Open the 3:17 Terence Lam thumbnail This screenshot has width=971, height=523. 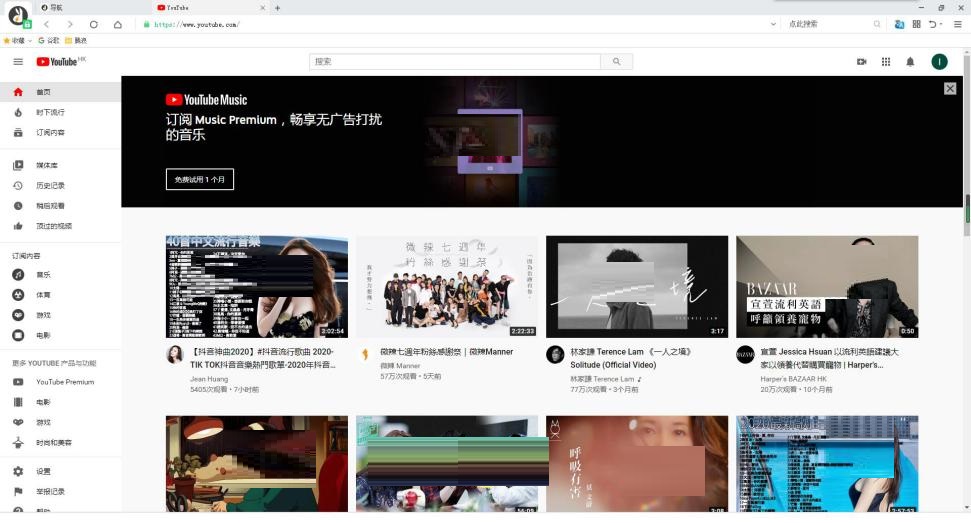pos(637,287)
